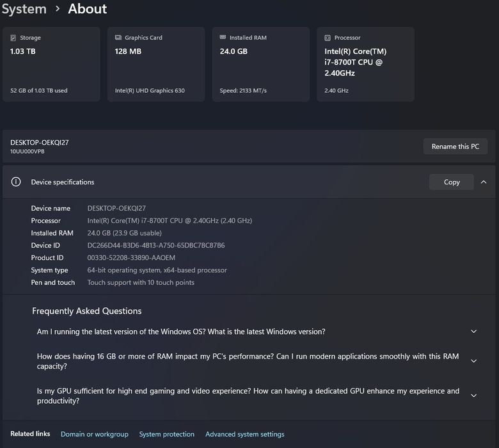This screenshot has width=499, height=448.
Task: Click the Rename this PC button
Action: (x=455, y=147)
